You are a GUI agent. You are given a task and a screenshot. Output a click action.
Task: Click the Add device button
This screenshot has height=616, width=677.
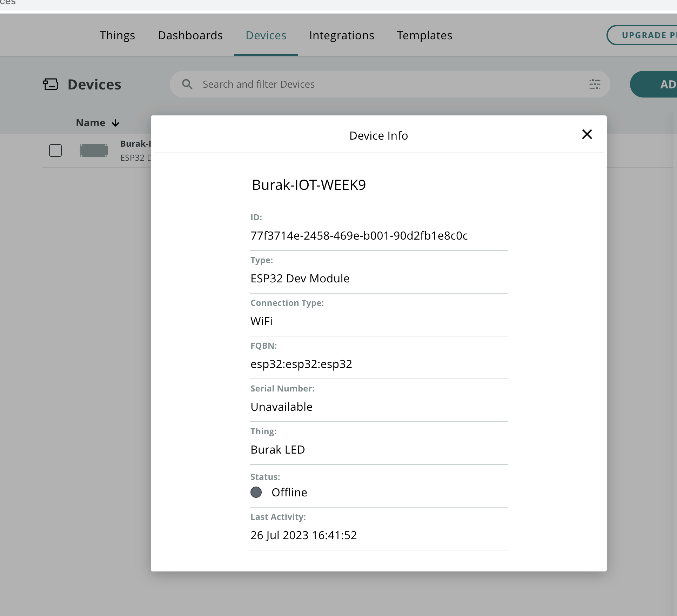click(653, 84)
